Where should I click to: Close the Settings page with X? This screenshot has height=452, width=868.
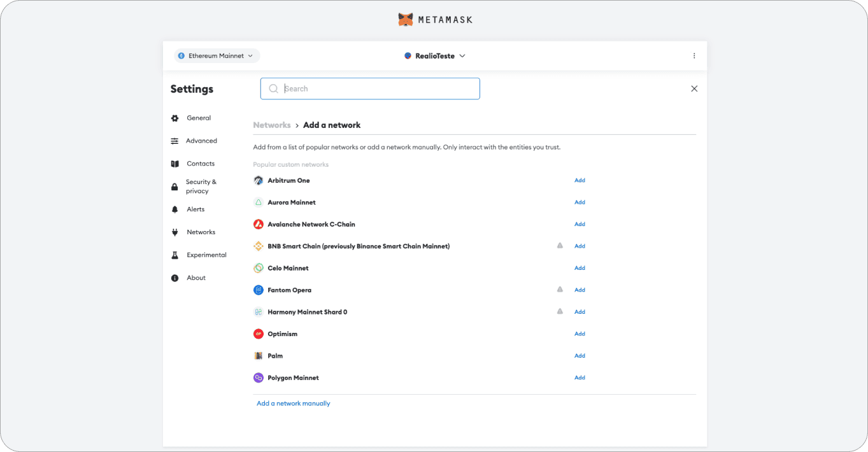[694, 88]
